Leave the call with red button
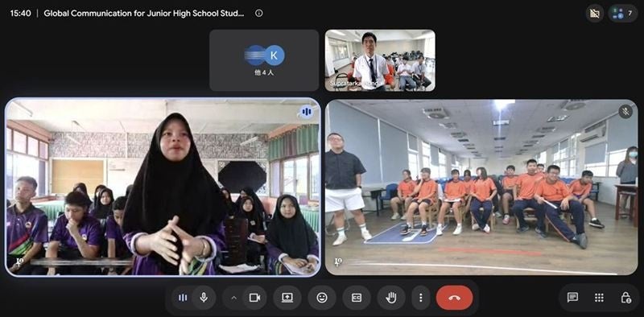This screenshot has width=644, height=317. 454,298
